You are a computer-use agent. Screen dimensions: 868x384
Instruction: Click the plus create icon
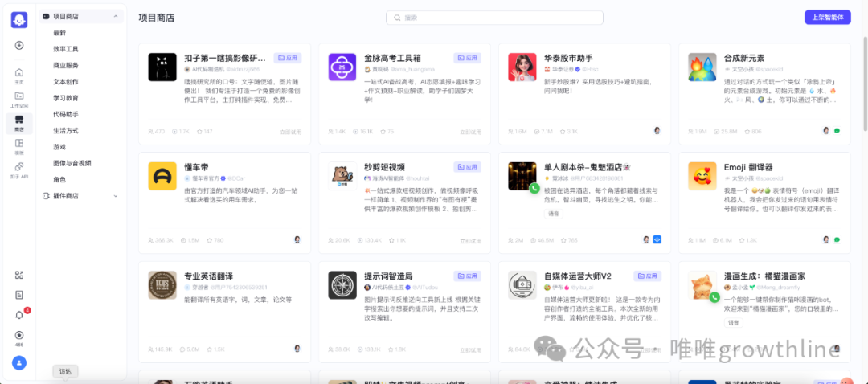[18, 45]
